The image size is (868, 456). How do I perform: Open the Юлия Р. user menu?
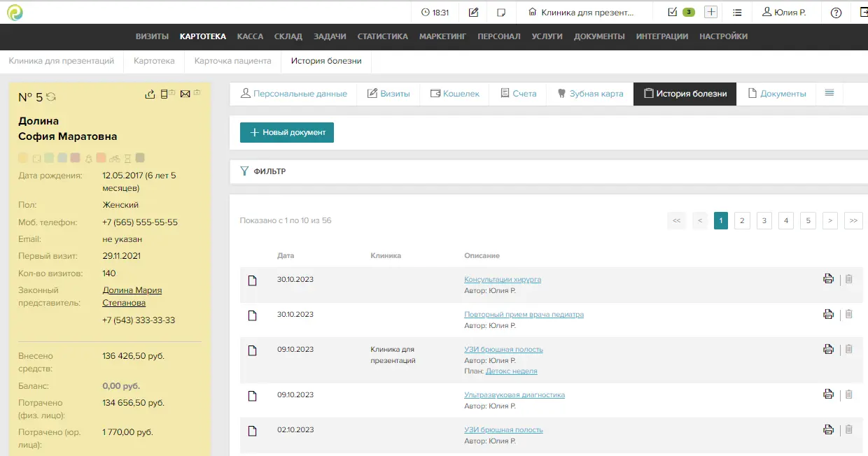[x=784, y=12]
